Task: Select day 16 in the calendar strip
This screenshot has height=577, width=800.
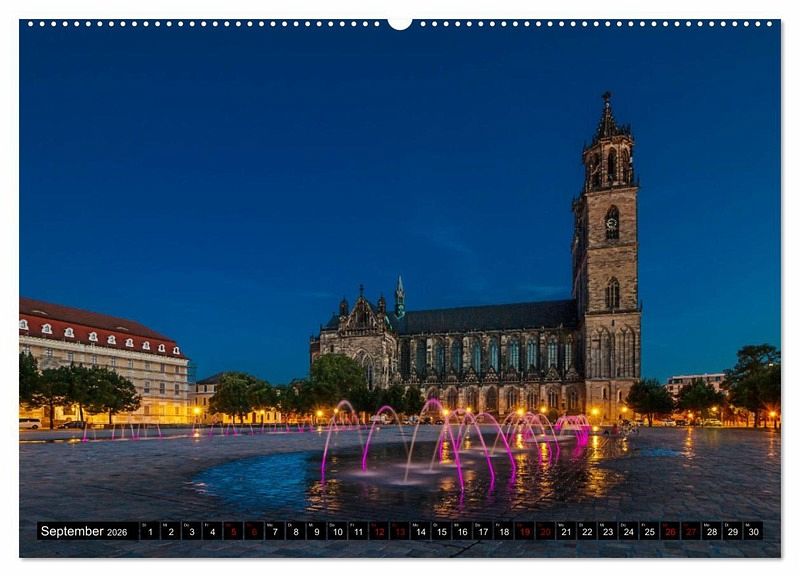Action: tap(462, 531)
